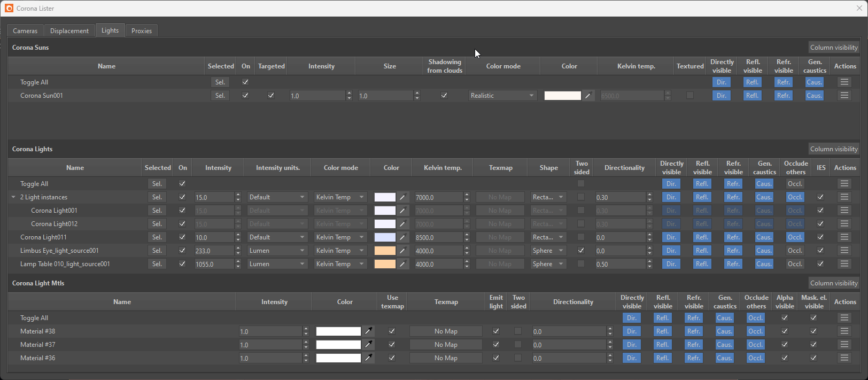Open Shape dropdown for Lamp Table 010_light_source001
This screenshot has height=380, width=868.
[548, 264]
